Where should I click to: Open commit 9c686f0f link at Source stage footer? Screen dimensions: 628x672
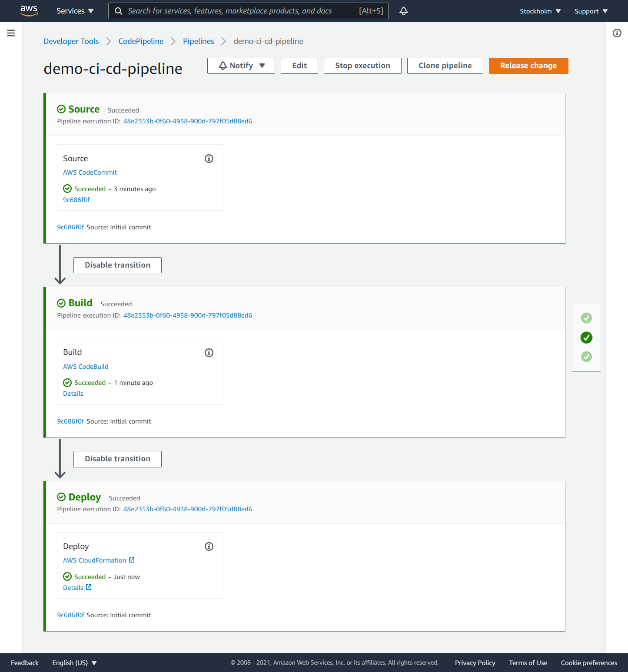[70, 227]
